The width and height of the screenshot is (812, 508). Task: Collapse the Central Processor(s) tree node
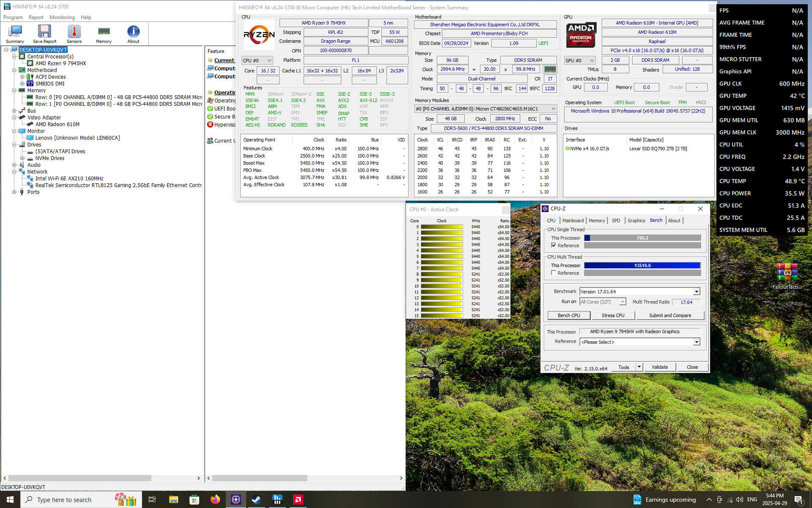point(14,56)
